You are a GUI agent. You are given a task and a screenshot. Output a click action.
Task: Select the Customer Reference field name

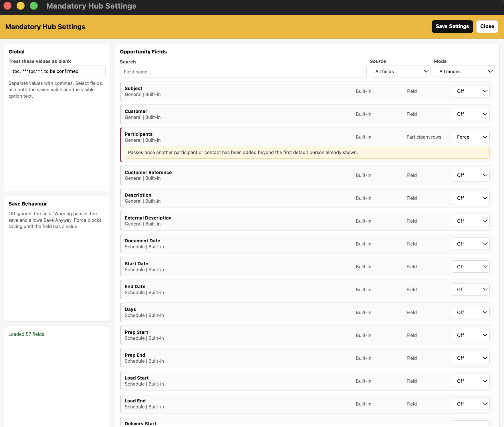148,172
